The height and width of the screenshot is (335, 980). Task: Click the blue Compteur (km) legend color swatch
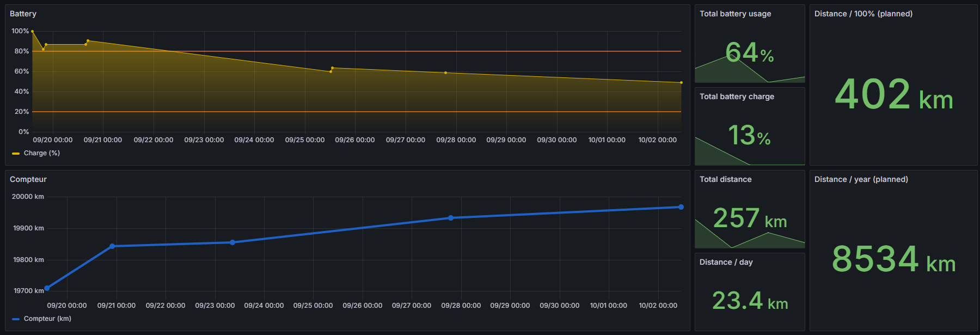[16, 319]
